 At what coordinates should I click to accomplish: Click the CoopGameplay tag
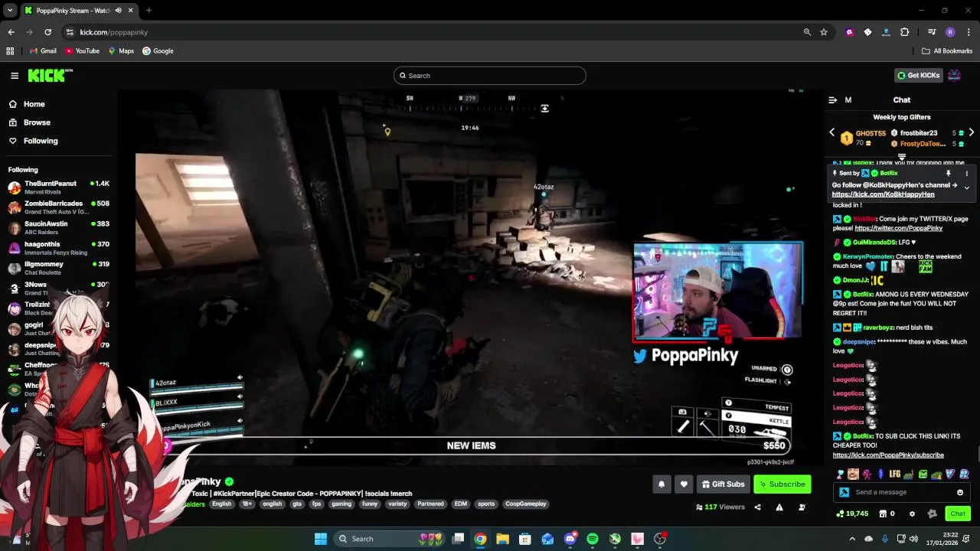point(525,504)
